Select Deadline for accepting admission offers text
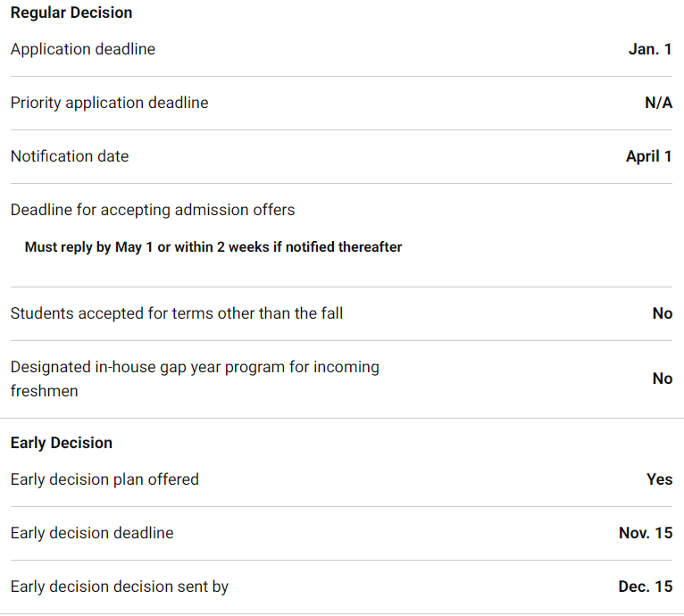 153,210
